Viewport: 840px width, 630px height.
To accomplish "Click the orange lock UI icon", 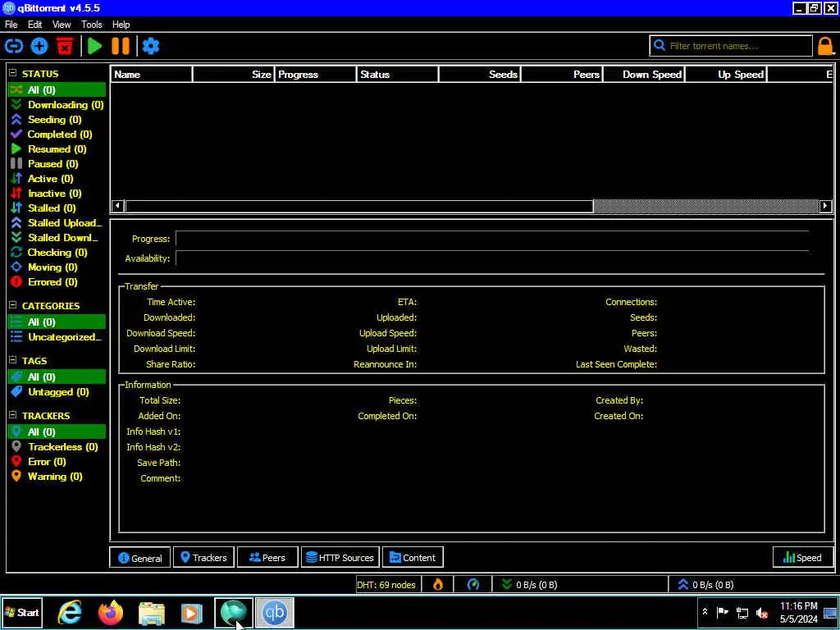I will pyautogui.click(x=825, y=46).
